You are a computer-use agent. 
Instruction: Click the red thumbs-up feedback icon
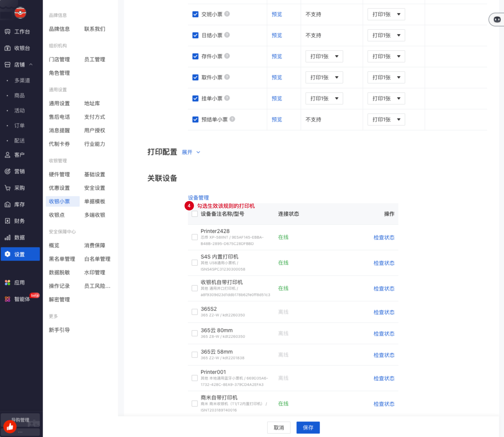10,426
